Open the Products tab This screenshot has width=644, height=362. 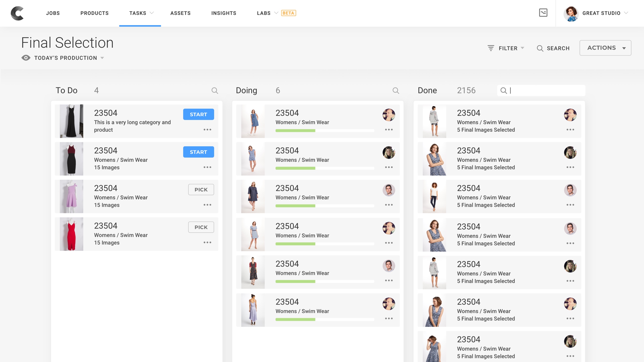[95, 13]
